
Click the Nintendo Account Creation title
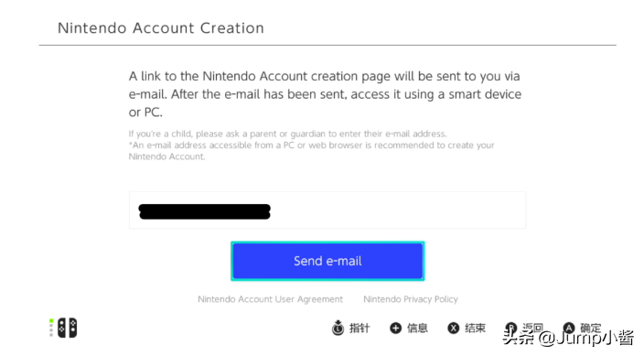click(x=161, y=28)
